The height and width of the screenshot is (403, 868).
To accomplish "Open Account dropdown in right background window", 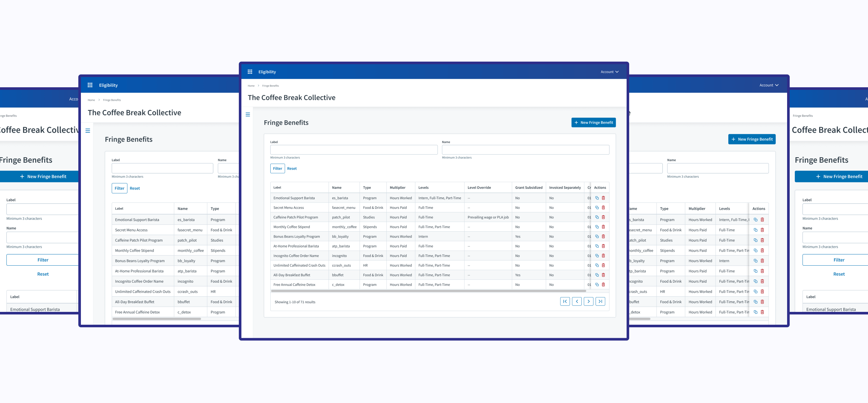I will [768, 85].
